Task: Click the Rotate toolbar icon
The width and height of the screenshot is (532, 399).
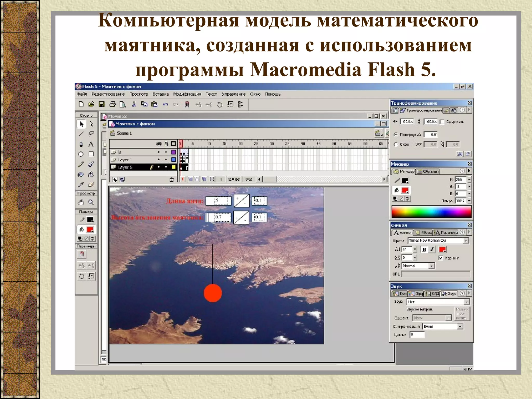Action: pos(220,104)
